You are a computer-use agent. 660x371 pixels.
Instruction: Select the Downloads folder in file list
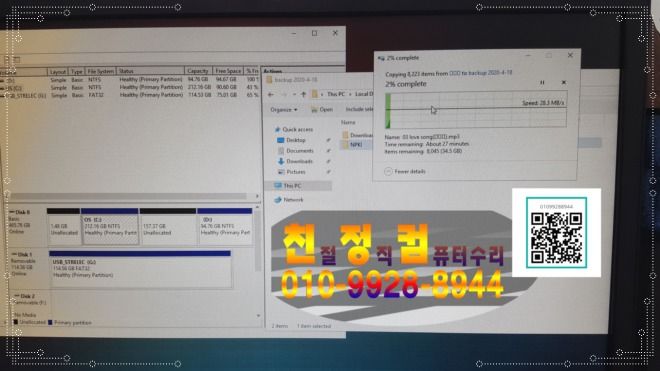(x=357, y=135)
